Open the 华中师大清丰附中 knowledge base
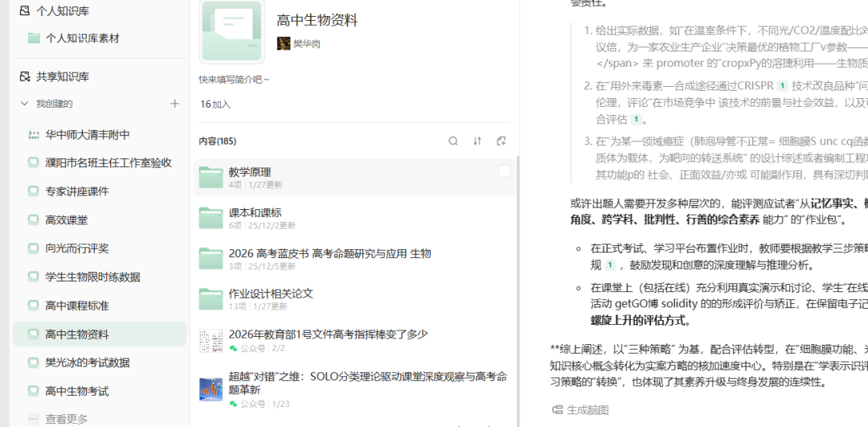The height and width of the screenshot is (427, 868). [x=100, y=134]
